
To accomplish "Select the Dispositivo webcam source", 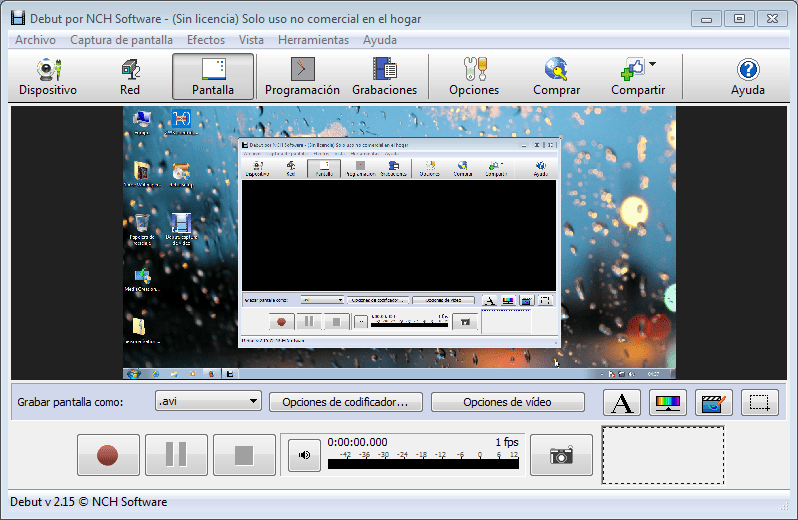I will (x=48, y=77).
